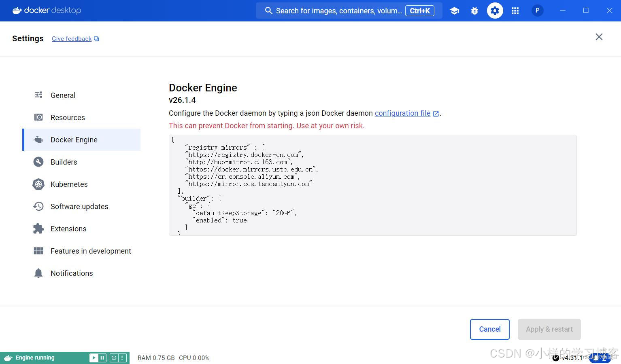Screen dimensions: 621x364
Task: Click the Settings gear icon in header
Action: [x=495, y=11]
